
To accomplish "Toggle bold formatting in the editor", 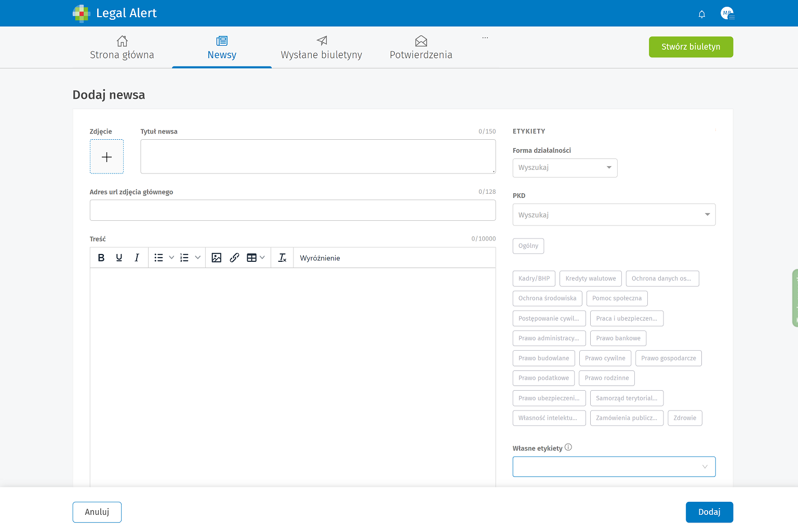I will (101, 258).
